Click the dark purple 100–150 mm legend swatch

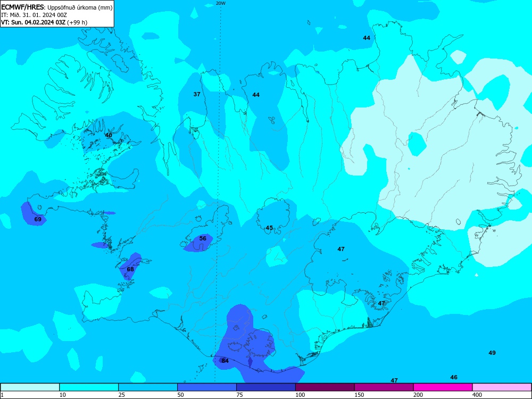[x=325, y=387]
